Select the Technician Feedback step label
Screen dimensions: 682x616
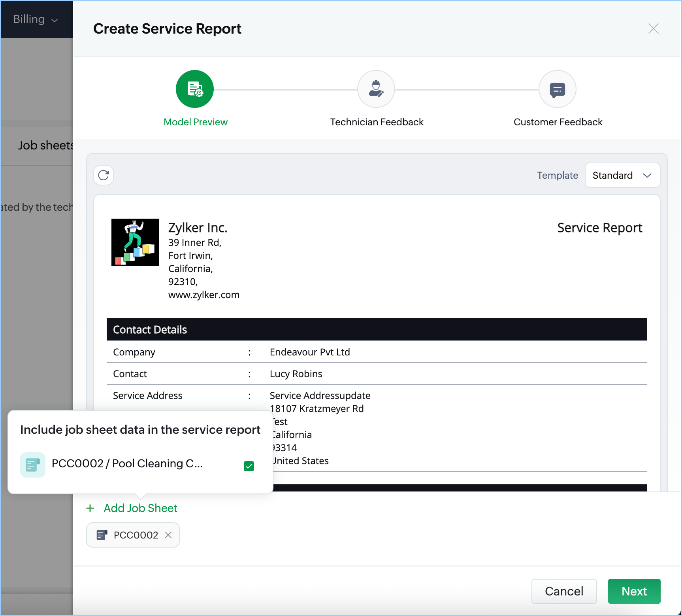click(377, 122)
